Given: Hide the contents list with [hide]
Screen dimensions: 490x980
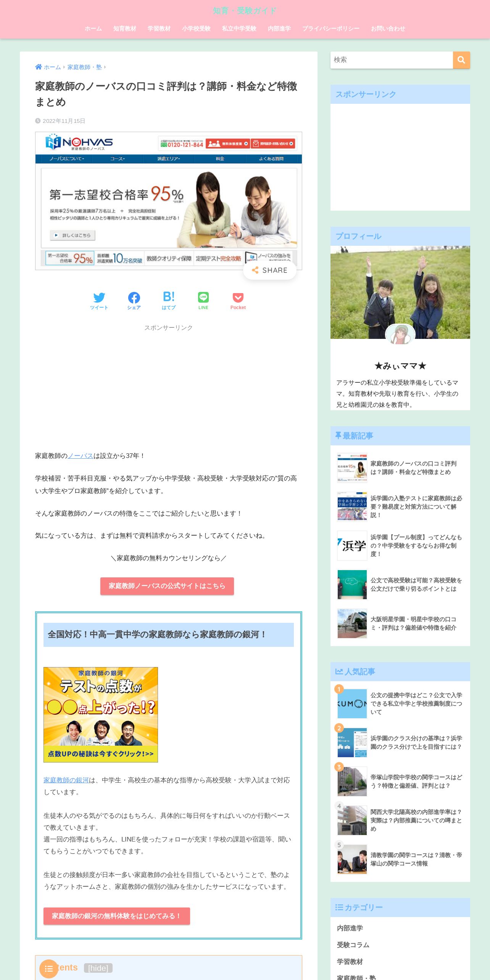Looking at the screenshot, I should pyautogui.click(x=98, y=968).
